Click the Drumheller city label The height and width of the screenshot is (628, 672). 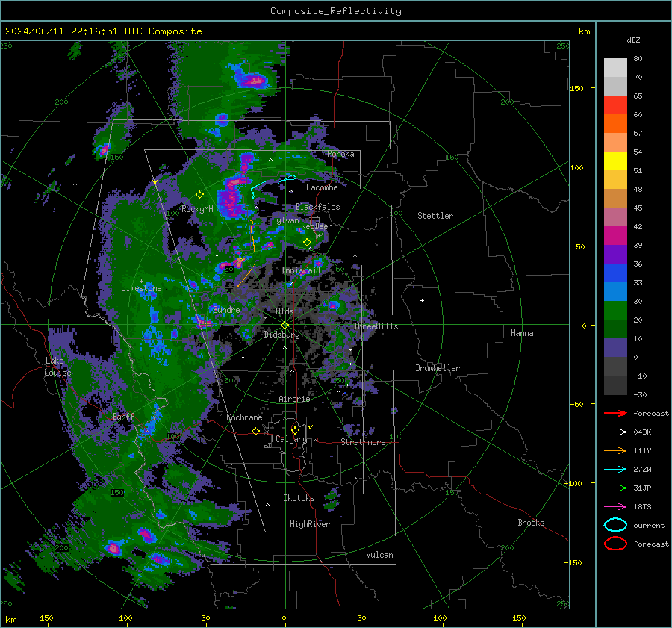438,368
